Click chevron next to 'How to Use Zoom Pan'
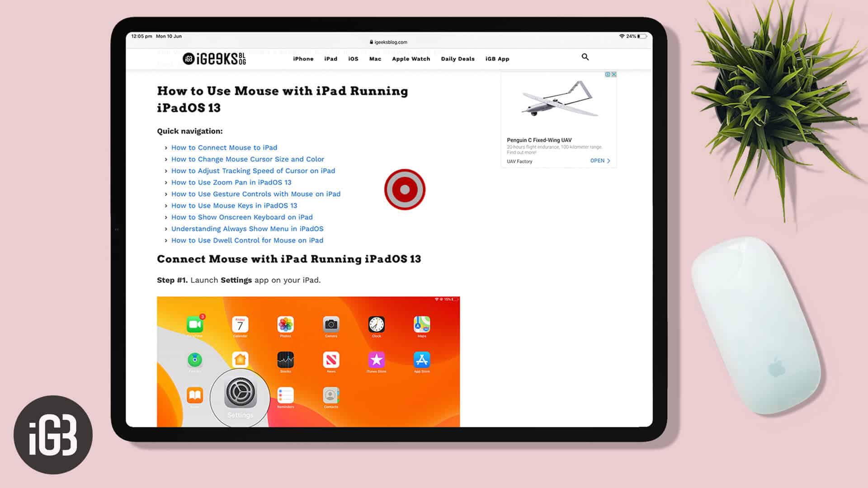The height and width of the screenshot is (488, 868). [x=165, y=183]
